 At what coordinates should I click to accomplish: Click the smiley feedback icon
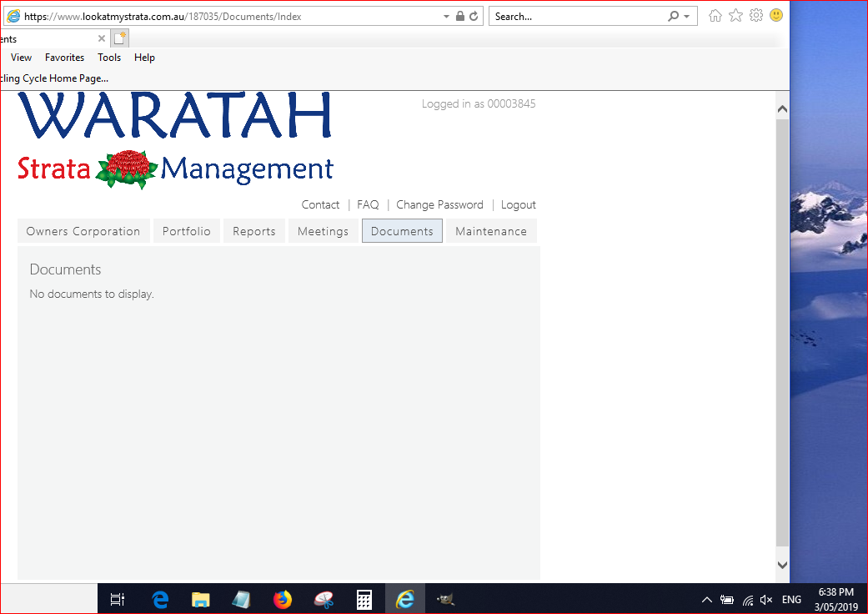point(776,16)
